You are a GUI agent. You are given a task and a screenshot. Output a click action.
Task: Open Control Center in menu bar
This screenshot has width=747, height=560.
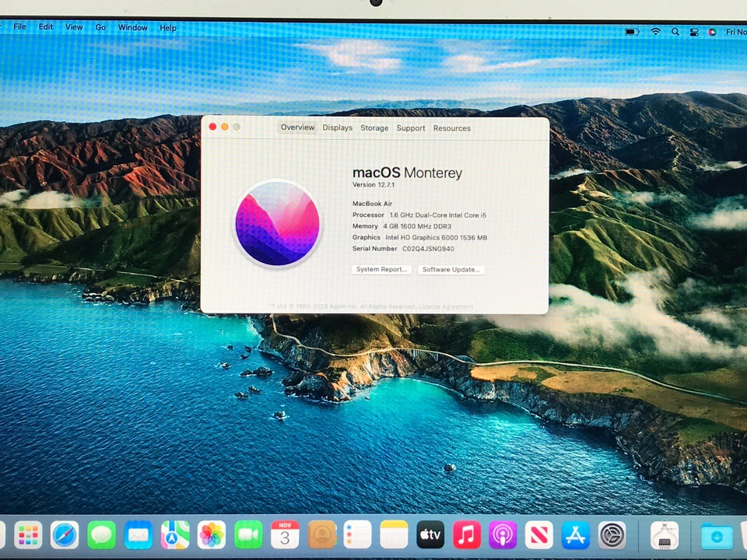click(694, 33)
